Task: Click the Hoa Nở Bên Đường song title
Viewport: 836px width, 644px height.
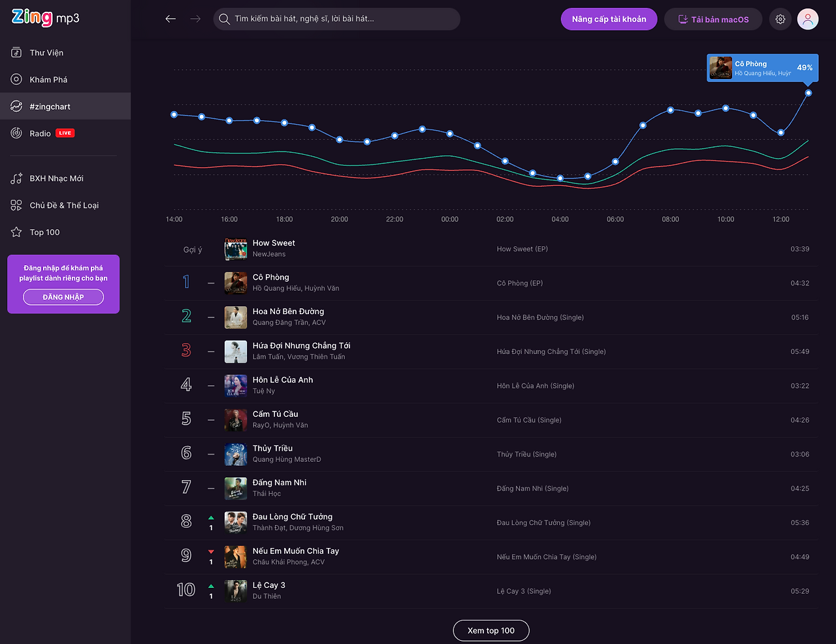Action: click(x=288, y=312)
